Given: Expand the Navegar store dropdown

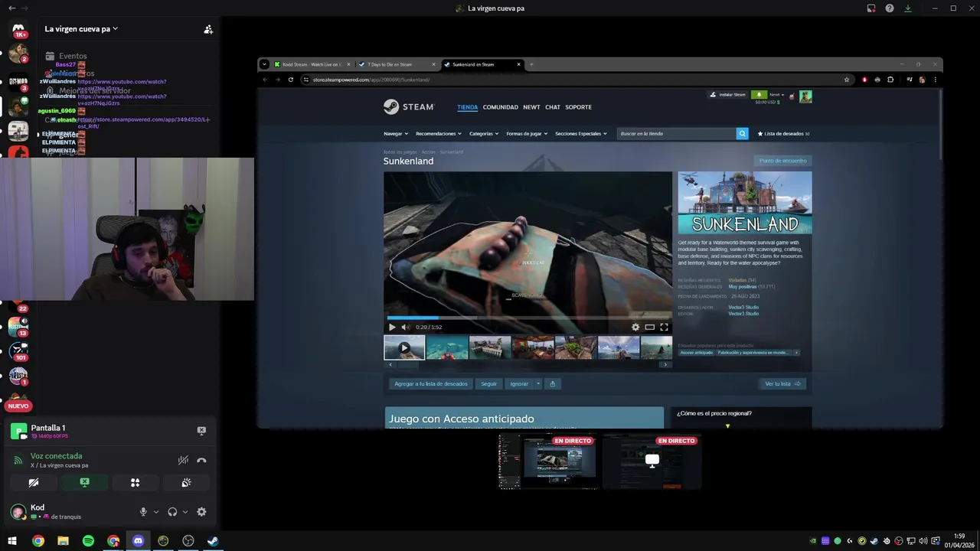Looking at the screenshot, I should tap(397, 133).
